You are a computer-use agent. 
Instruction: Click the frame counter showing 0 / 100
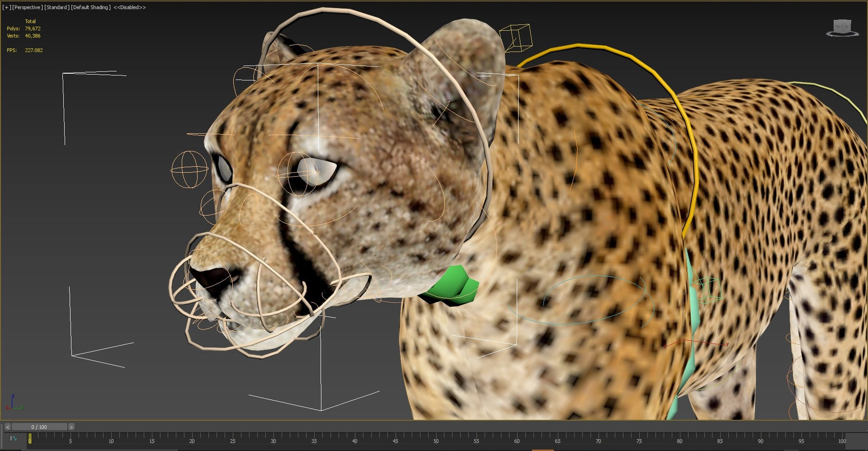pos(40,426)
